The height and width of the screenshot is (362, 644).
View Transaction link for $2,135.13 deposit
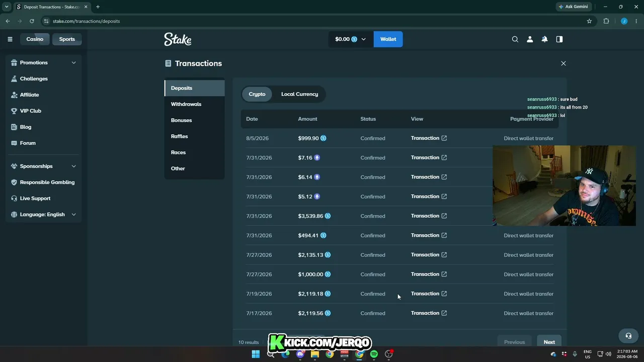(x=429, y=255)
